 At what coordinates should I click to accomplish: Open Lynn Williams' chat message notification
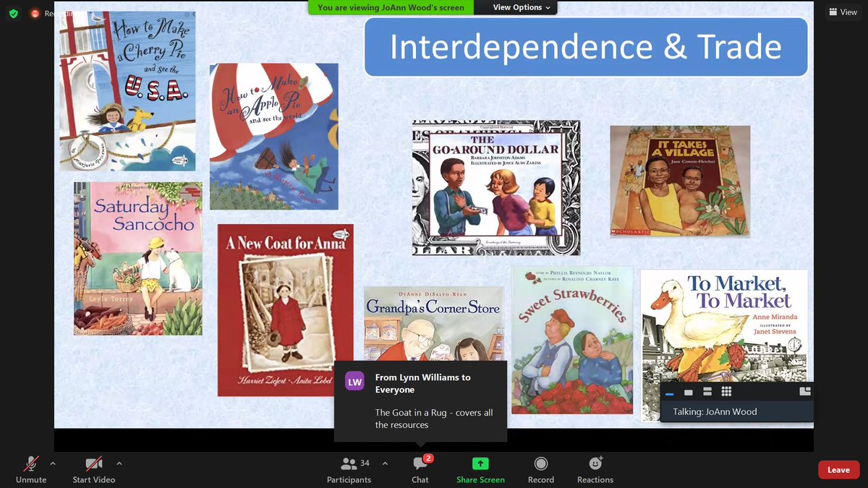(x=420, y=401)
